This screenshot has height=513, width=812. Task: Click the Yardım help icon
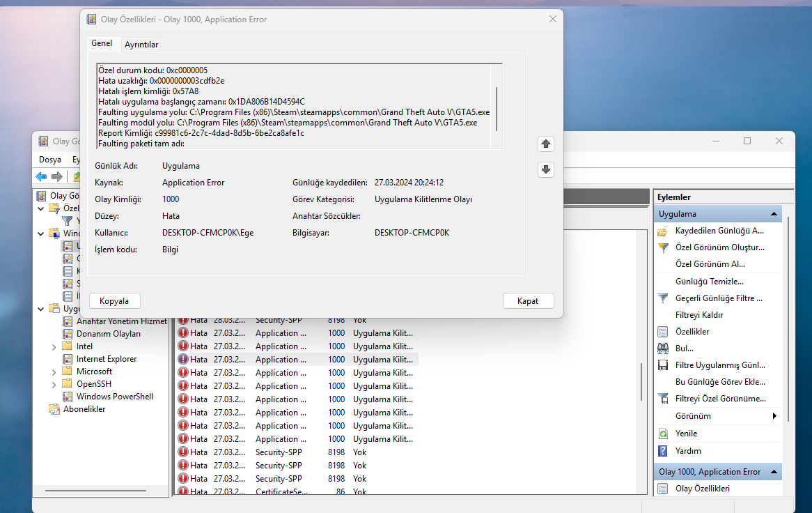pyautogui.click(x=663, y=451)
